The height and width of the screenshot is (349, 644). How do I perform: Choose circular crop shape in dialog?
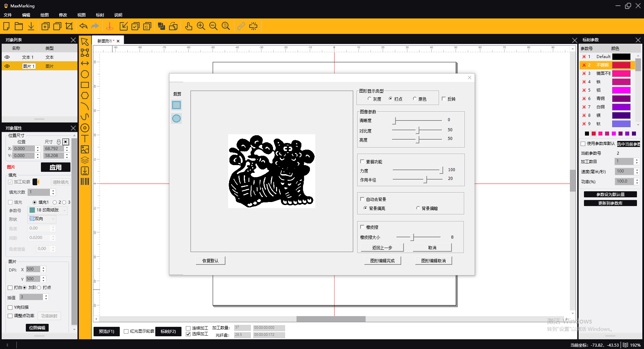coord(176,118)
